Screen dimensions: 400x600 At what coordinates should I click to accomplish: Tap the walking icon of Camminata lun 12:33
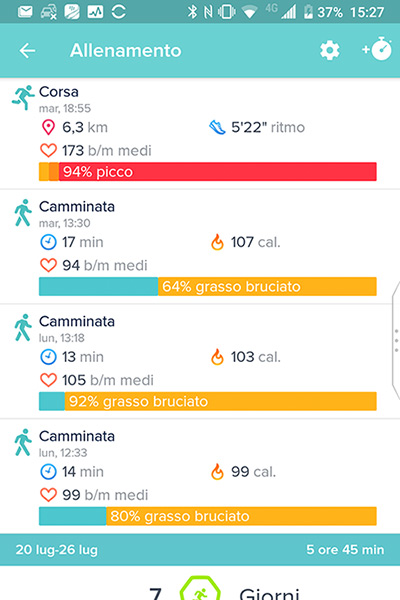[x=23, y=442]
